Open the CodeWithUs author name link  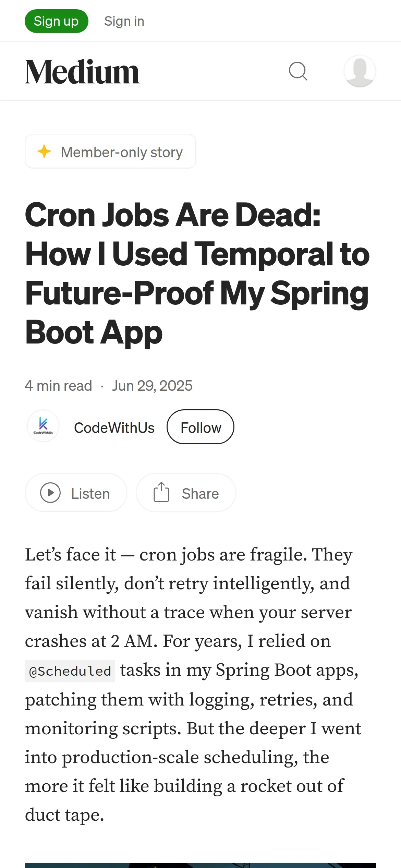pyautogui.click(x=114, y=428)
